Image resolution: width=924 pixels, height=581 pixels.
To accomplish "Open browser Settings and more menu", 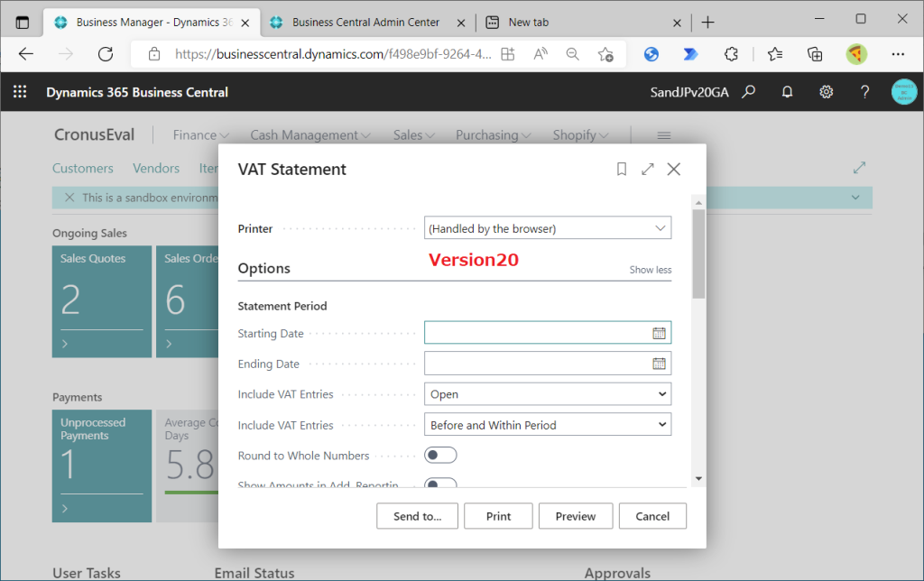I will (898, 54).
